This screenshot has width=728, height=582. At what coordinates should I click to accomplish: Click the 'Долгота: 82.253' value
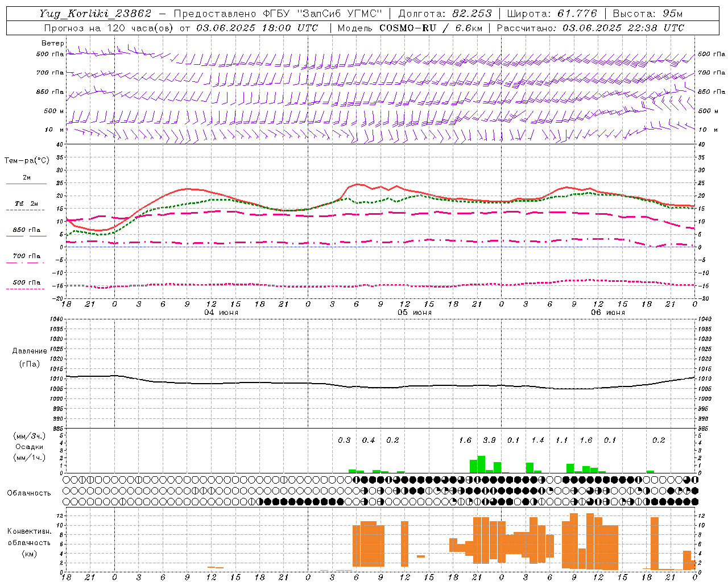445,14
